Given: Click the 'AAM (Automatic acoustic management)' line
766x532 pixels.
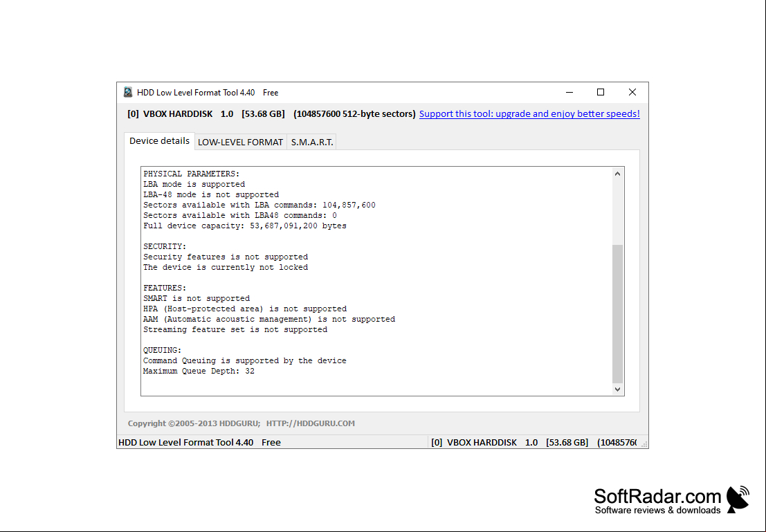Looking at the screenshot, I should (269, 319).
